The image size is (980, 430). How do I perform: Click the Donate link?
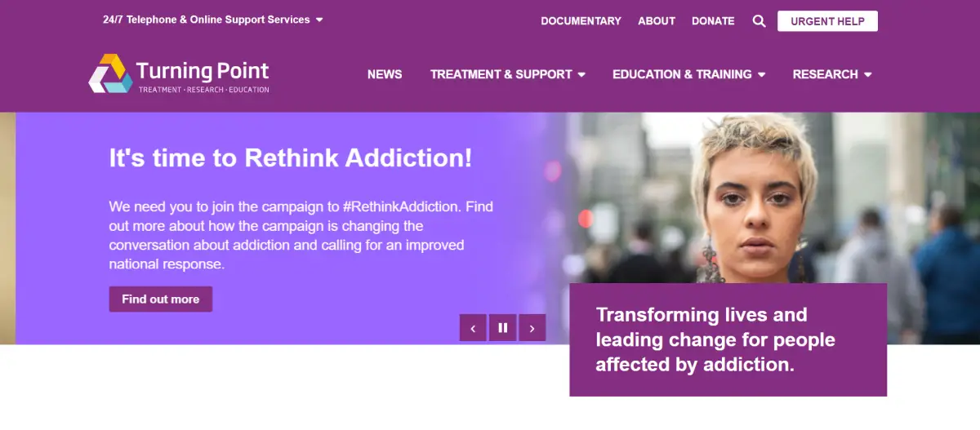[x=713, y=21]
